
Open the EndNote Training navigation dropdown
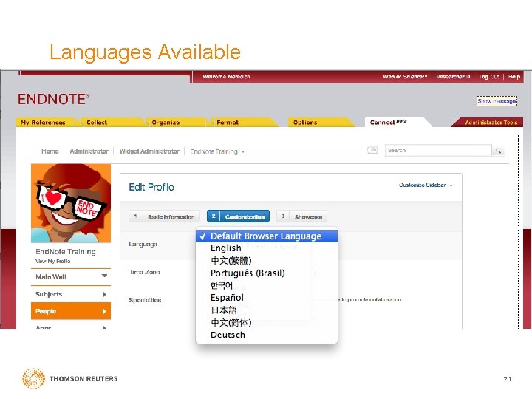pyautogui.click(x=217, y=151)
